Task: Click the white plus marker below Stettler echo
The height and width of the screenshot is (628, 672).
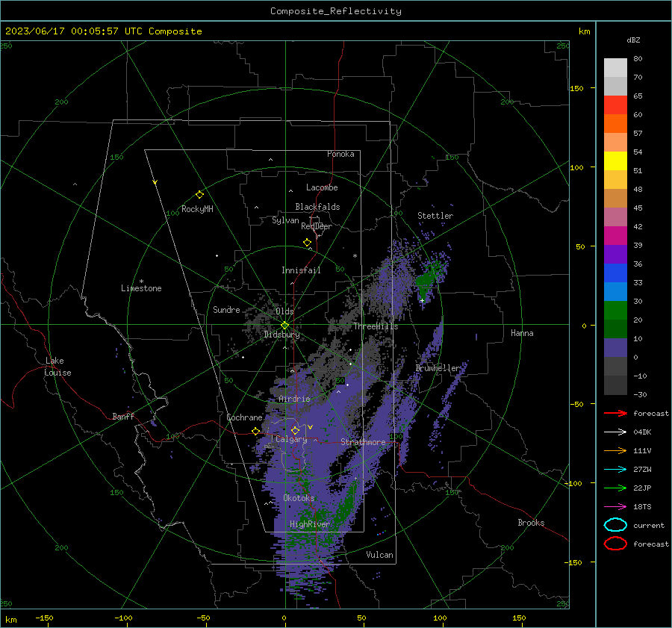Action: pyautogui.click(x=422, y=300)
